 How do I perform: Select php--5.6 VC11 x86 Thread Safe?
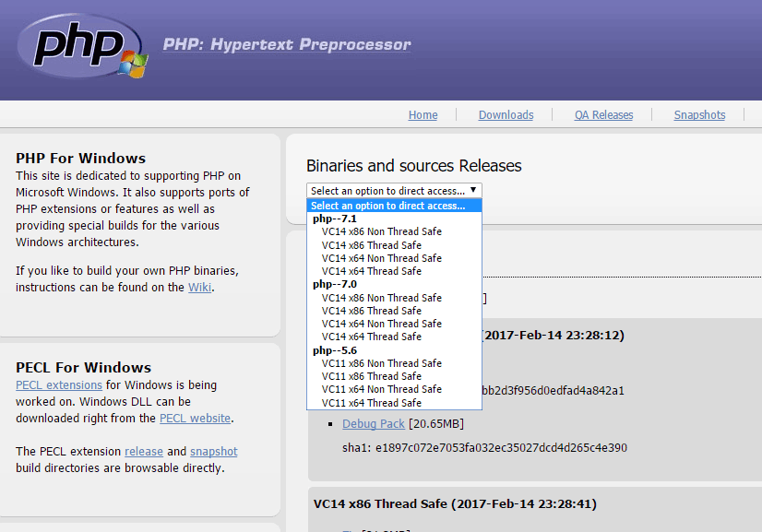[x=371, y=376]
